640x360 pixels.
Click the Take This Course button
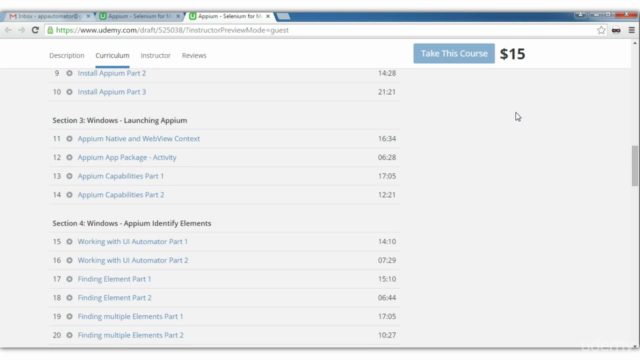pos(454,53)
